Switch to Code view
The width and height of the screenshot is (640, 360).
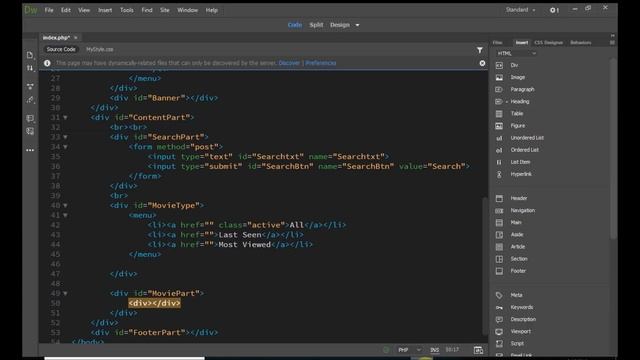[295, 25]
